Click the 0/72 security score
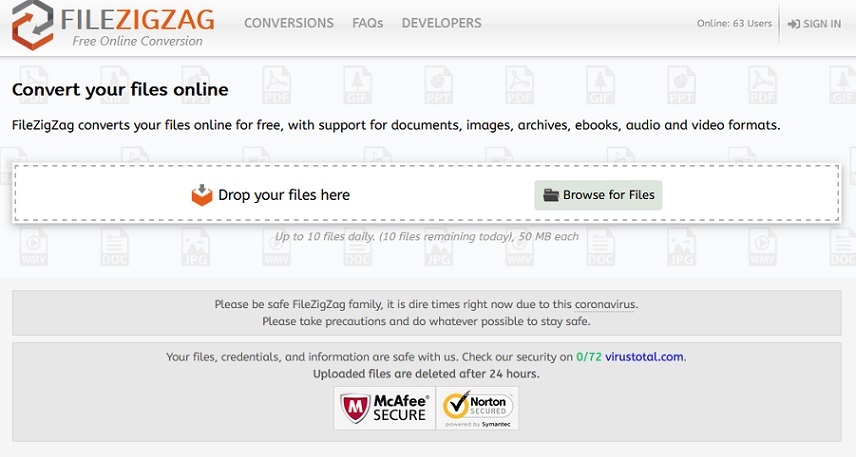Image resolution: width=856 pixels, height=457 pixels. point(588,357)
